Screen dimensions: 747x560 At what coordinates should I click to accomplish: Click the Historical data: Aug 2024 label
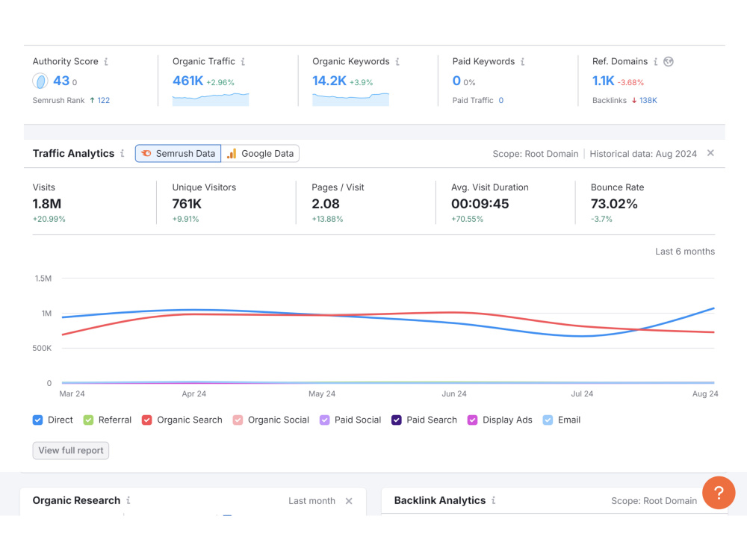tap(643, 154)
